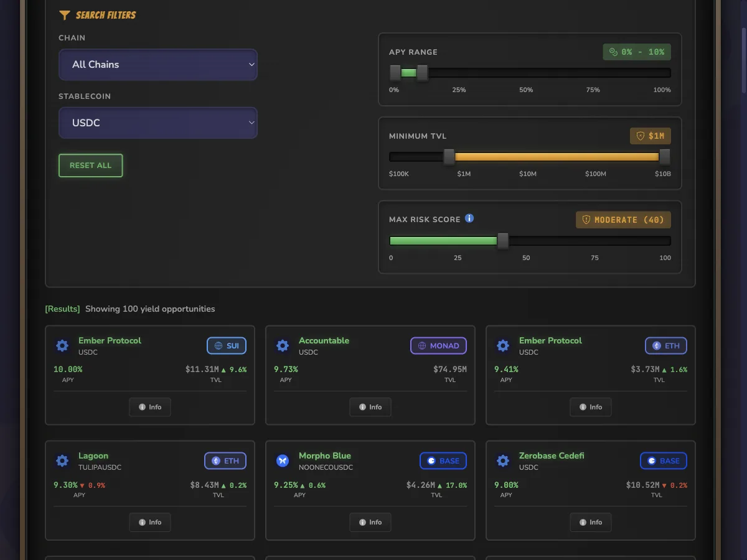The height and width of the screenshot is (560, 747).
Task: Click Base icon in Zerobase Cedefi badge
Action: pyautogui.click(x=652, y=461)
